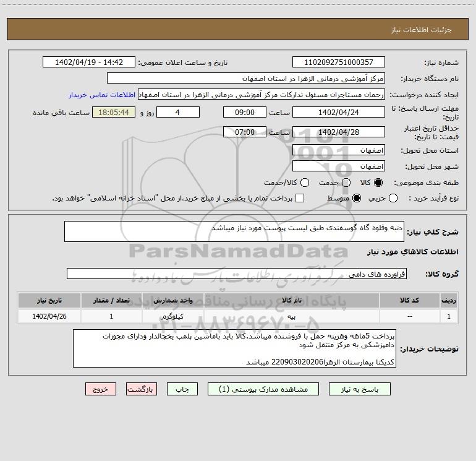Click the goods code cell showing --
The image size is (476, 461).
409,317
